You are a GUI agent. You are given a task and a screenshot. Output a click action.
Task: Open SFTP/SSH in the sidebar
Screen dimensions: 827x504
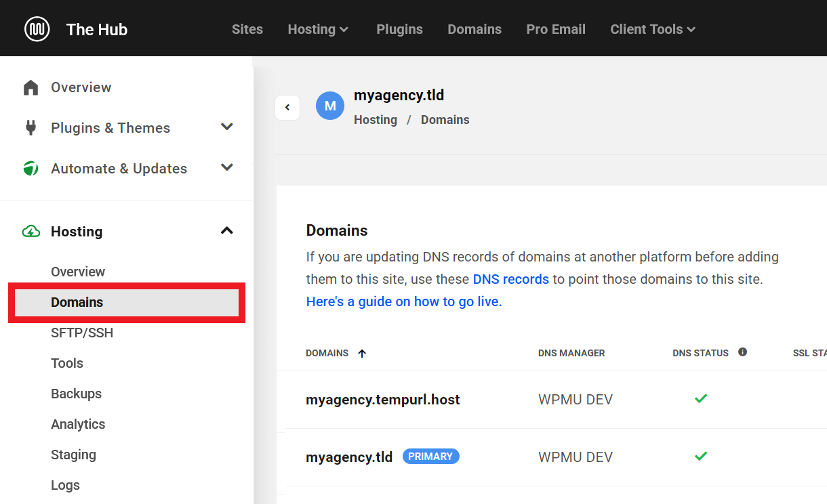pos(82,333)
